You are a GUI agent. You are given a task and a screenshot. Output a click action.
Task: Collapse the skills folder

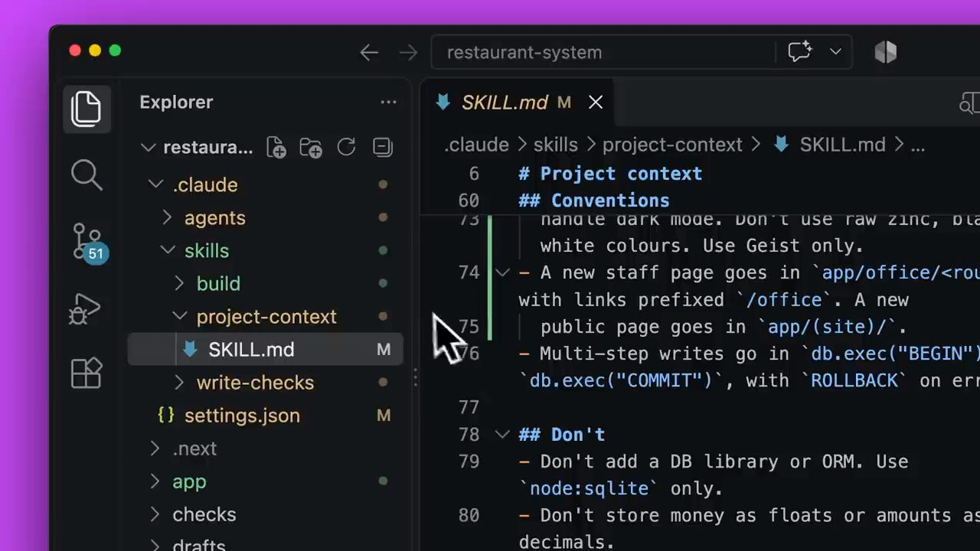click(x=168, y=250)
